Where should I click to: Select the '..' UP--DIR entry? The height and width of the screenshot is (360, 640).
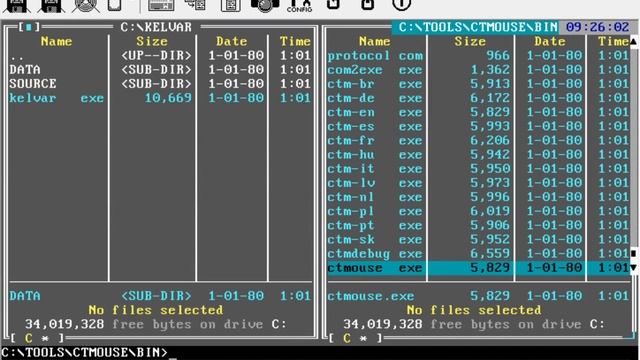tap(160, 56)
